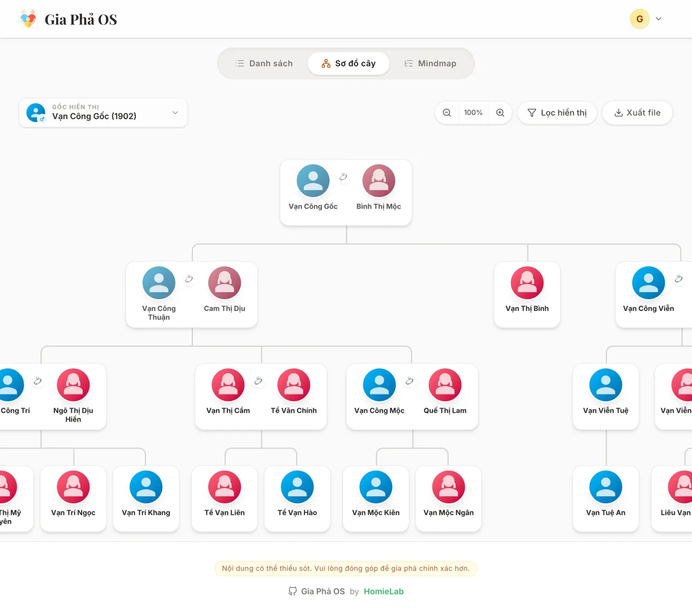The height and width of the screenshot is (616, 692).
Task: Select Vạn Mộc Ngân avatar
Action: tap(448, 487)
